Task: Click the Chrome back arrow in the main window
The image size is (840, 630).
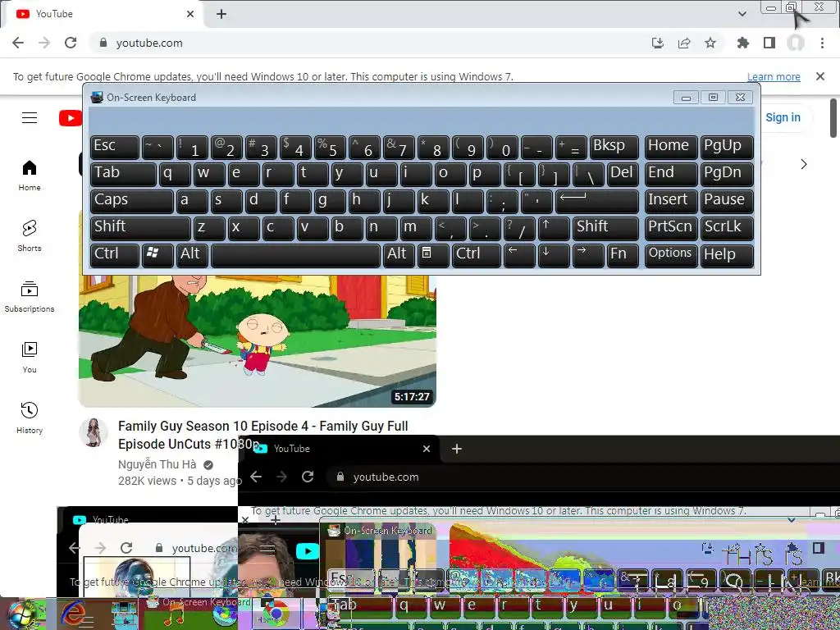Action: pos(18,43)
